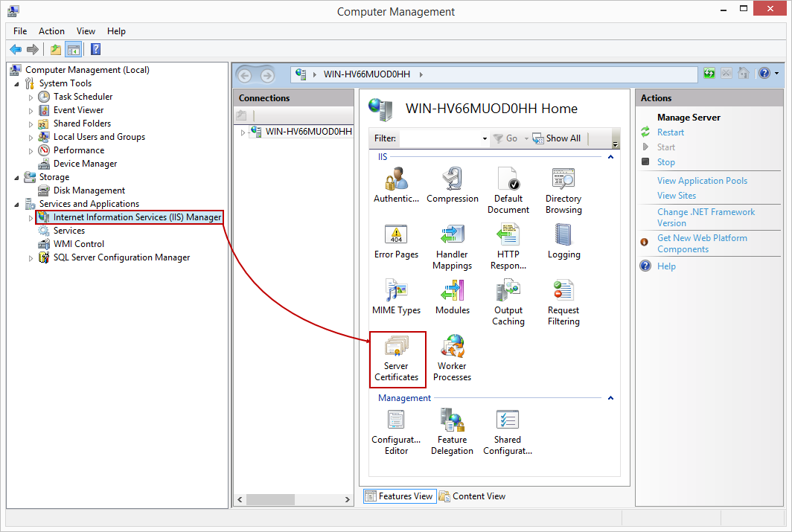
Task: Open Default Document feature
Action: (508, 190)
